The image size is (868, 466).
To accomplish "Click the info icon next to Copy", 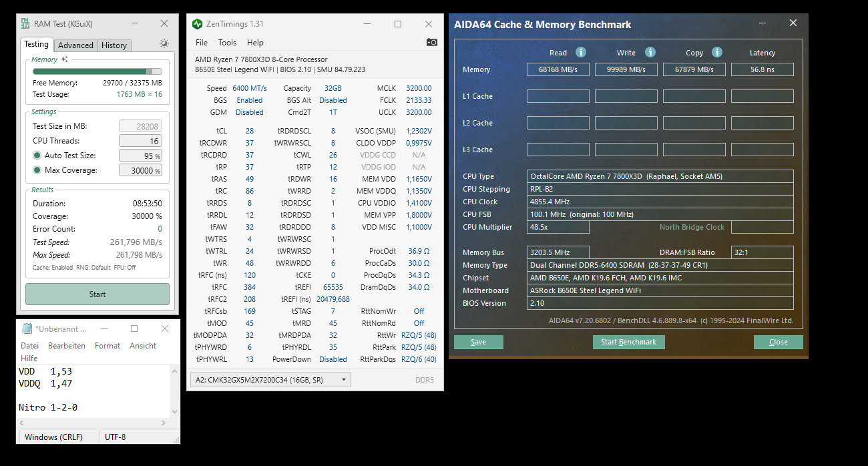I will tap(717, 52).
